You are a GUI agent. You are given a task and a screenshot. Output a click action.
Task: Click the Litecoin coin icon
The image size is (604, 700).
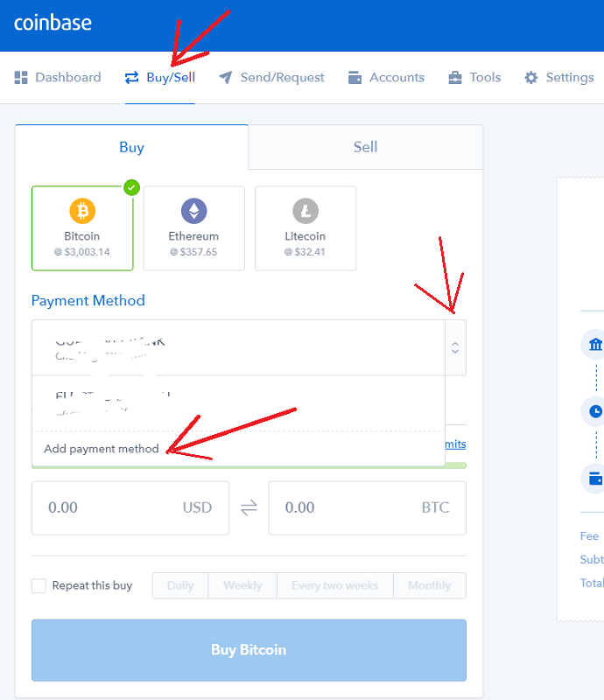(306, 211)
